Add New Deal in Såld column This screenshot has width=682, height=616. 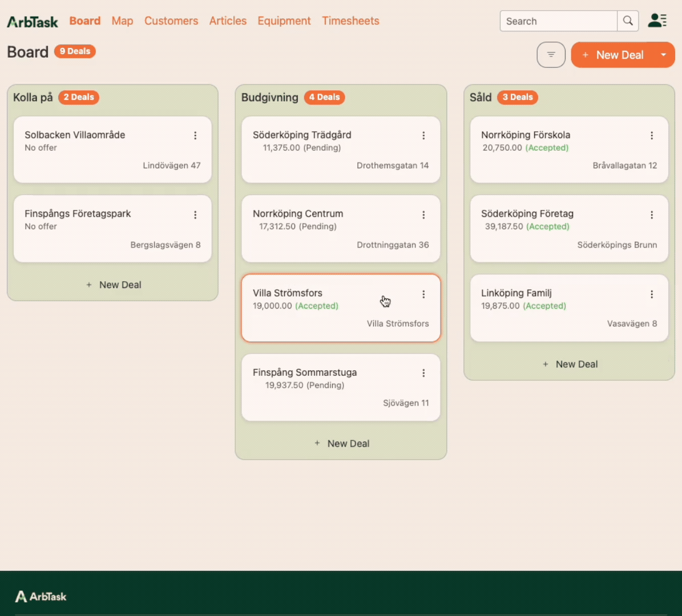(x=570, y=364)
